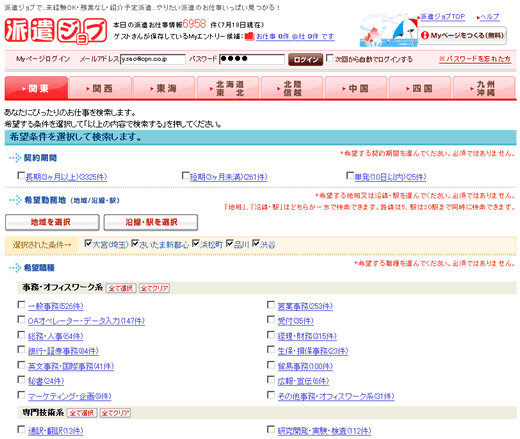The width and height of the screenshot is (520, 439).
Task: Click 全てクリア for 専門技術系
Action: 115,413
